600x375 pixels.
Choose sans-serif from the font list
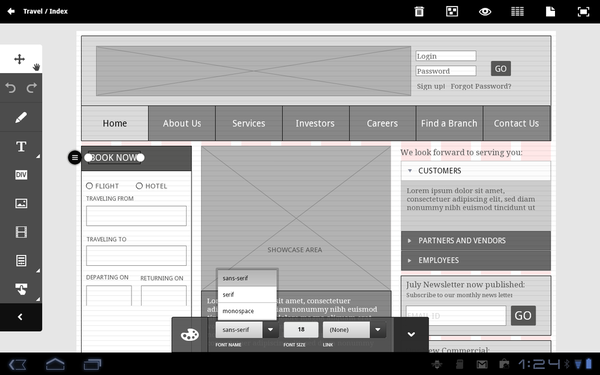[247, 278]
